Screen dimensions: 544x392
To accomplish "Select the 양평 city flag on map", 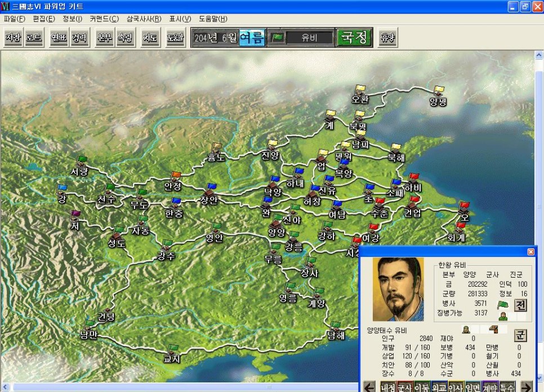I will point(439,91).
